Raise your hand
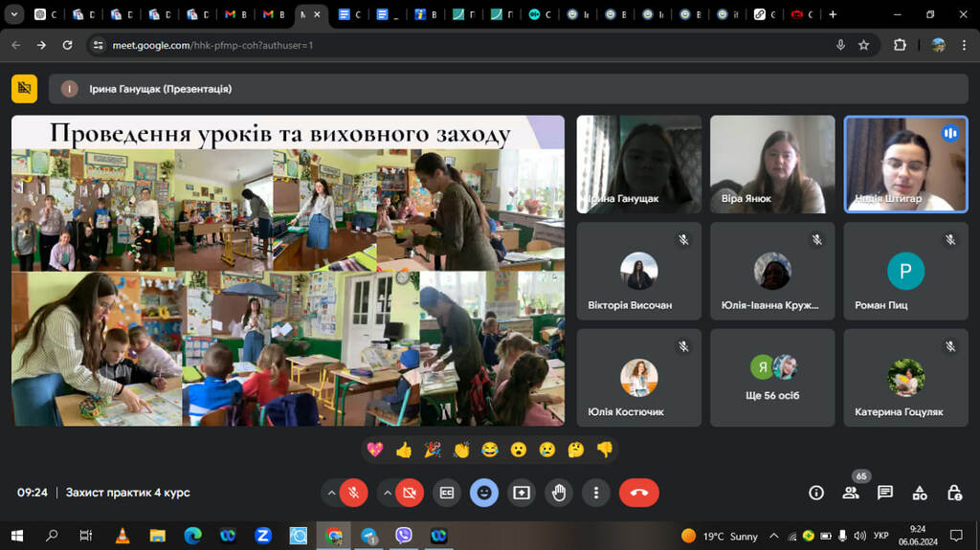Screen dimensions: 980x550 pyautogui.click(x=559, y=493)
